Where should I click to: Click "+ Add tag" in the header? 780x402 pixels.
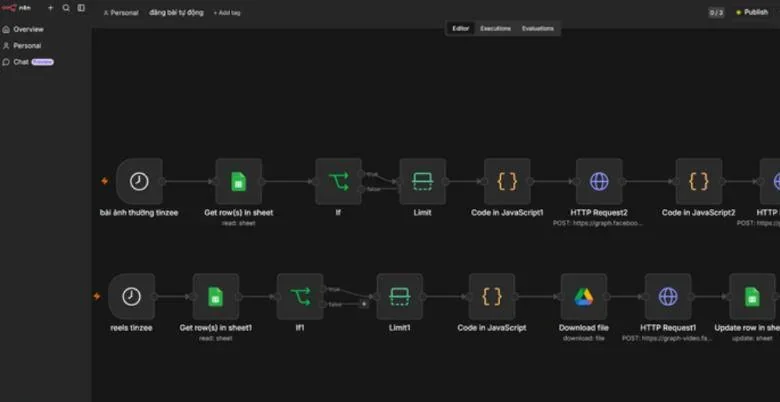[227, 13]
